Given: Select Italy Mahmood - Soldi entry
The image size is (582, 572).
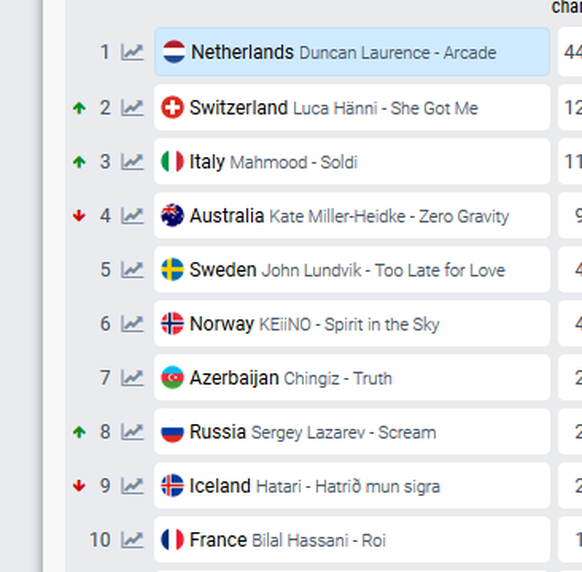Looking at the screenshot, I should pyautogui.click(x=352, y=161).
